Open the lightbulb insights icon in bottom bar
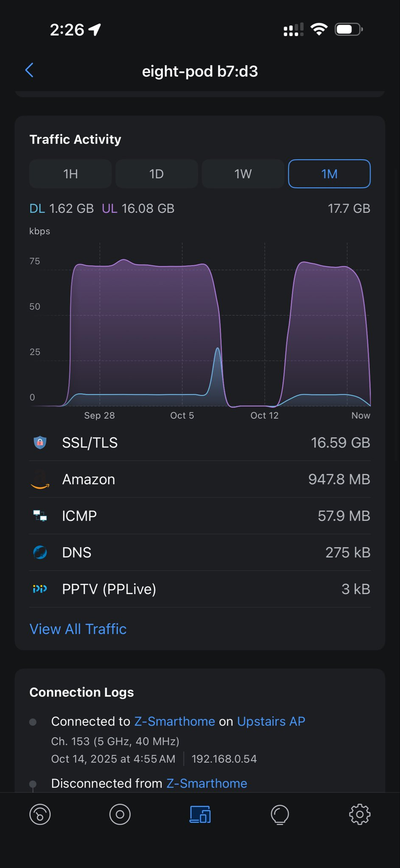 pyautogui.click(x=280, y=814)
